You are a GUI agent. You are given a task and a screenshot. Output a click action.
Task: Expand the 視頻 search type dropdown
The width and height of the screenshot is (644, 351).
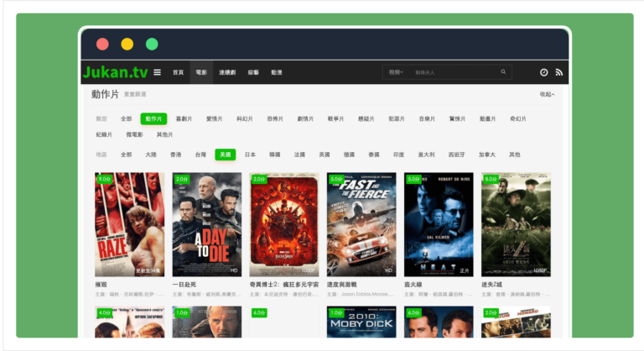[396, 72]
